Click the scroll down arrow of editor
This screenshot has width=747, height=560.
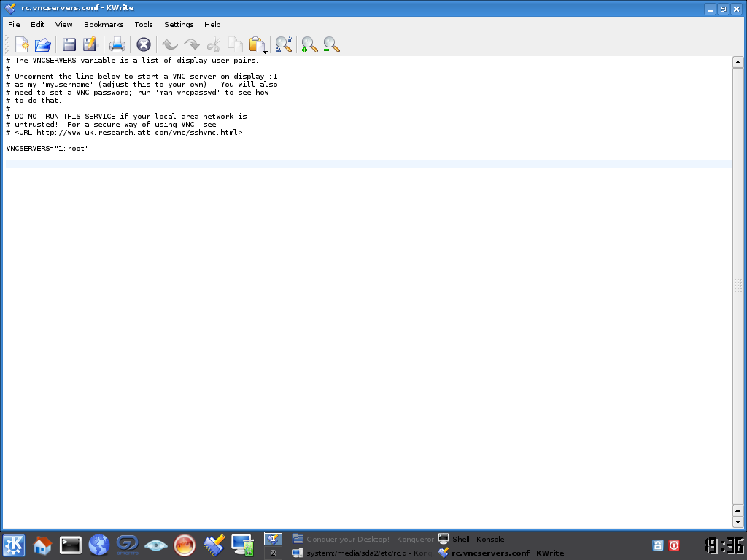pyautogui.click(x=738, y=521)
